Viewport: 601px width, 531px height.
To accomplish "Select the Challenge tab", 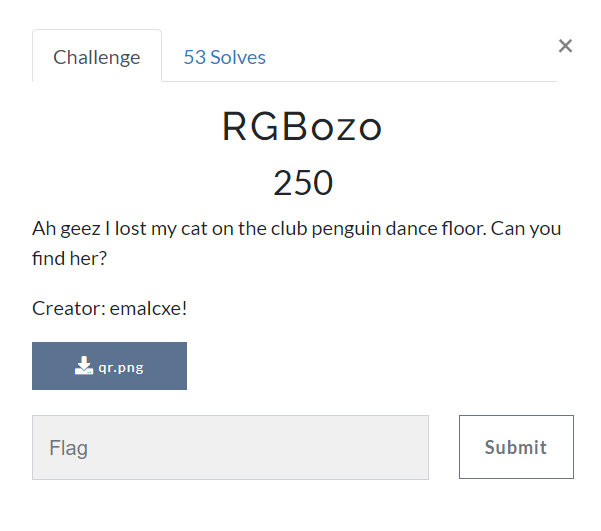I will (97, 56).
